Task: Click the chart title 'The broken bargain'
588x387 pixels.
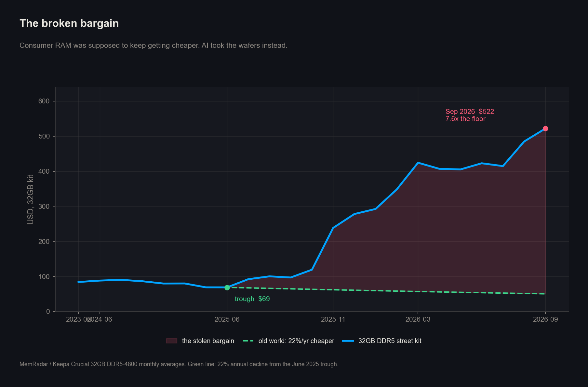Action: click(69, 23)
